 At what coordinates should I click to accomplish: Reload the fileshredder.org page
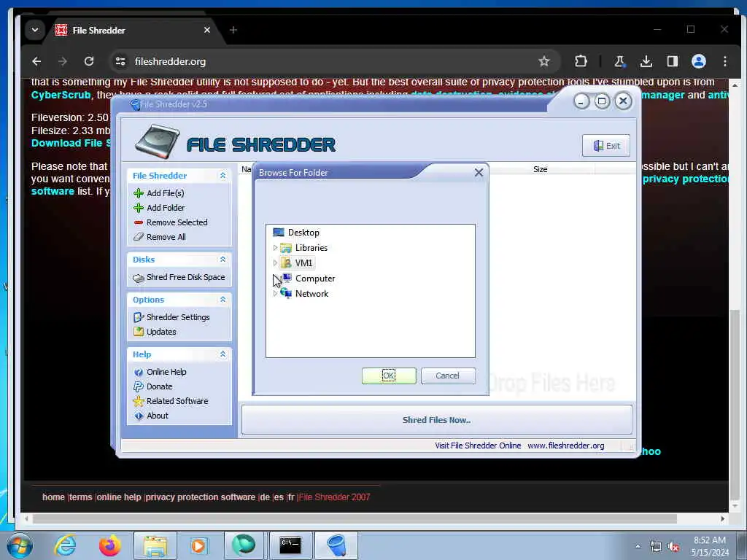pyautogui.click(x=89, y=61)
